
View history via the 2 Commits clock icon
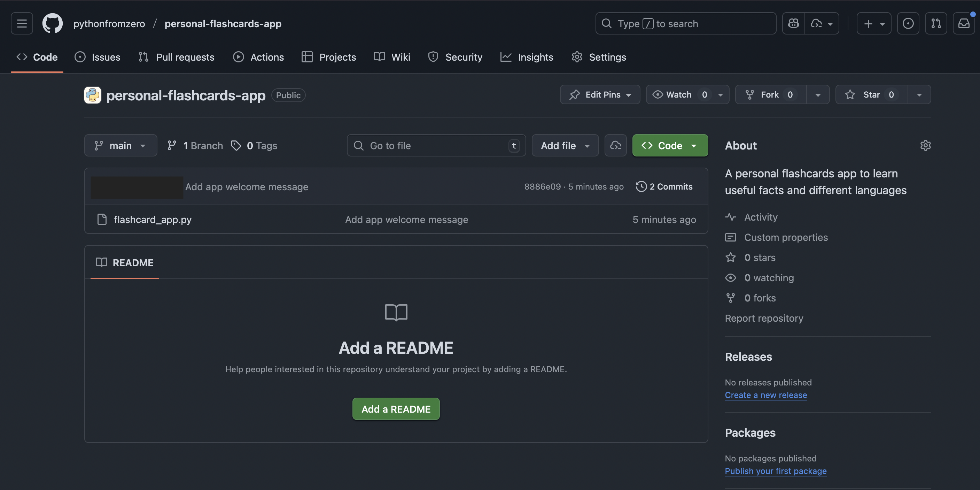[641, 186]
